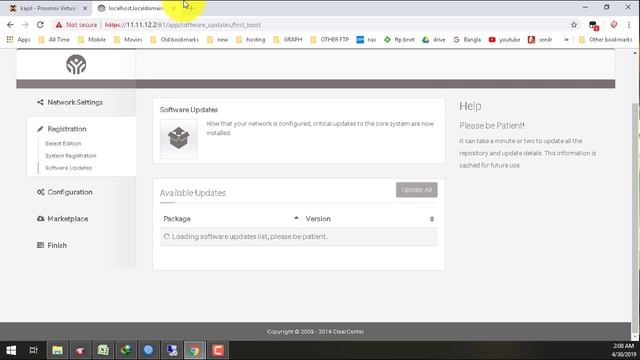Open the red taskbar app after File Explorer
Image resolution: width=640 pixels, height=360 pixels.
(80, 350)
